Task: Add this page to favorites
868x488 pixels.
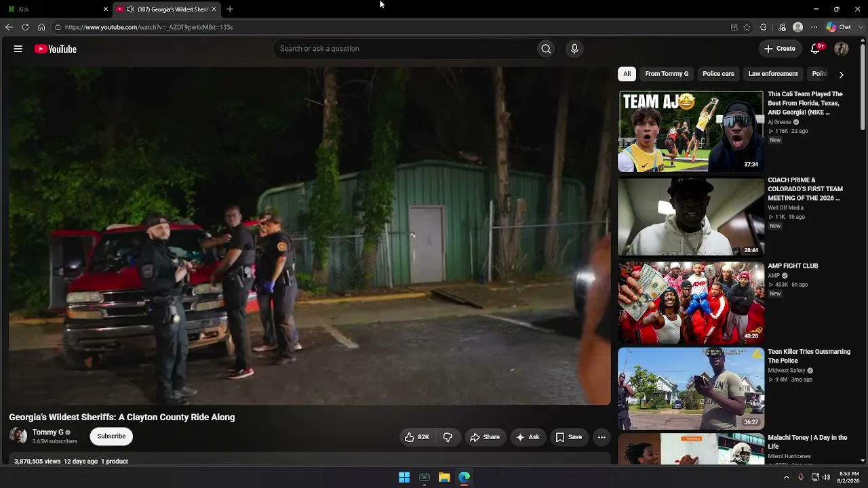Action: (747, 27)
